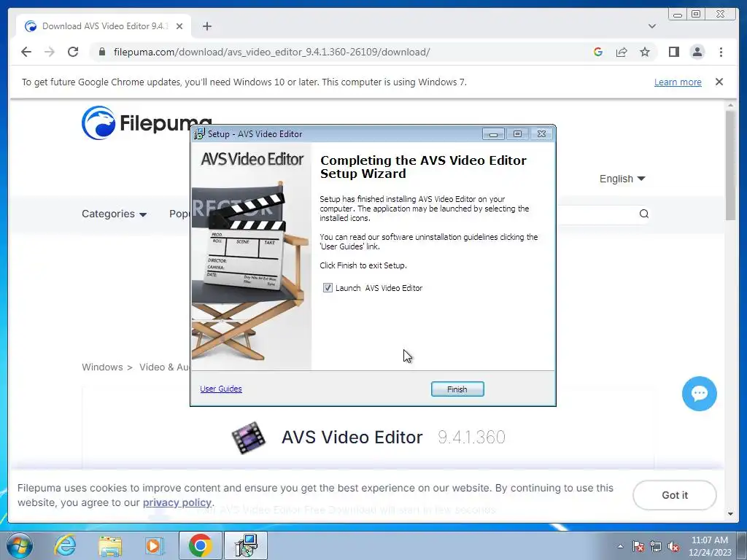The width and height of the screenshot is (747, 560).
Task: Click the taskbar clock 11:07 AM
Action: click(x=709, y=540)
